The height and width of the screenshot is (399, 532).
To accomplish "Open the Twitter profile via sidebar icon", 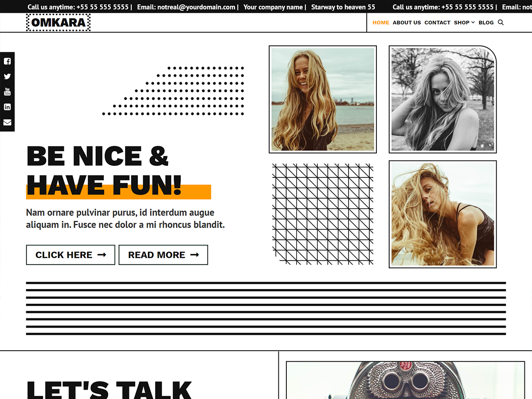I will (x=7, y=76).
